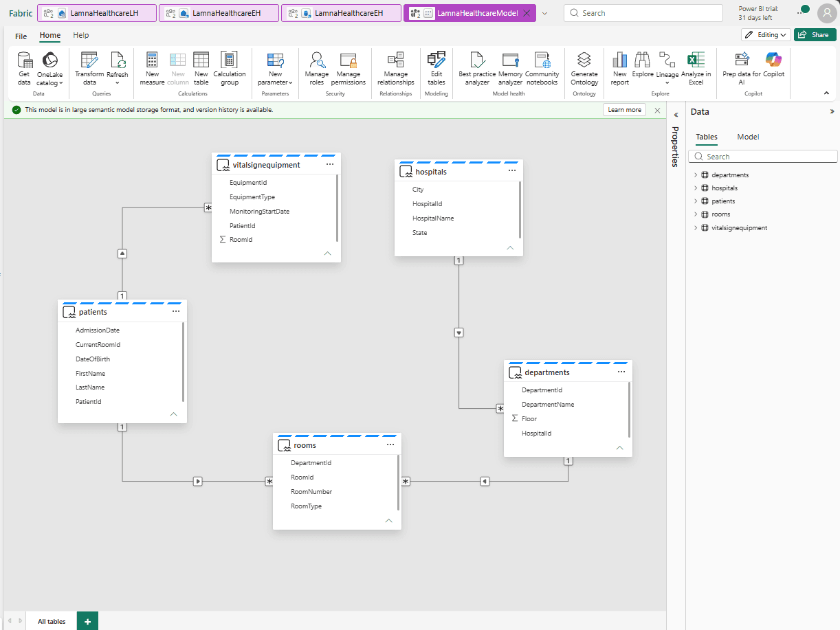Add a new layout tab
The image size is (840, 630).
(x=87, y=621)
